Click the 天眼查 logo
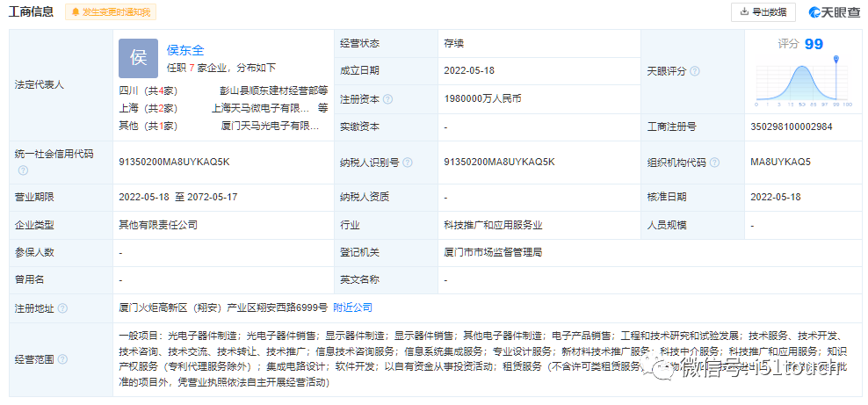Image resolution: width=868 pixels, height=405 pixels. 835,12
